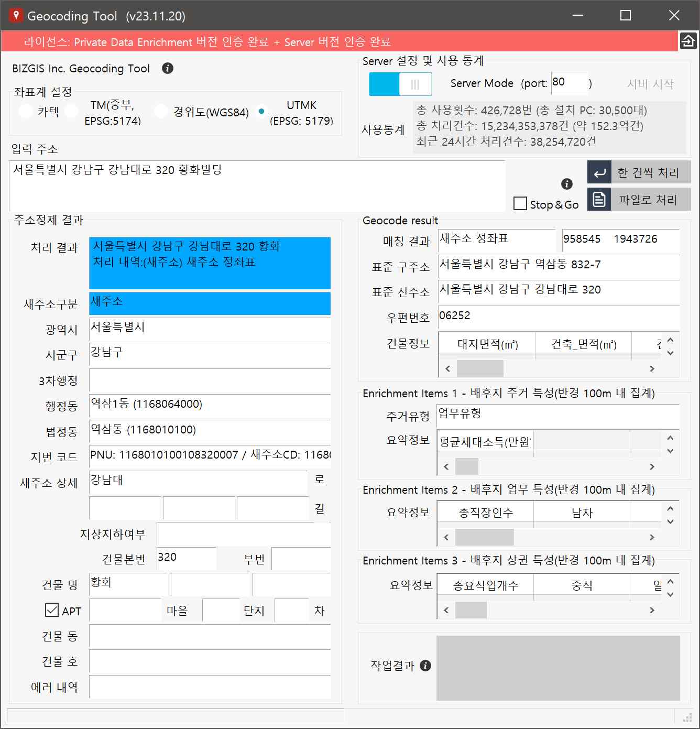Click the 건물 명 field showing 황화
Image resolution: width=700 pixels, height=729 pixels.
click(128, 584)
